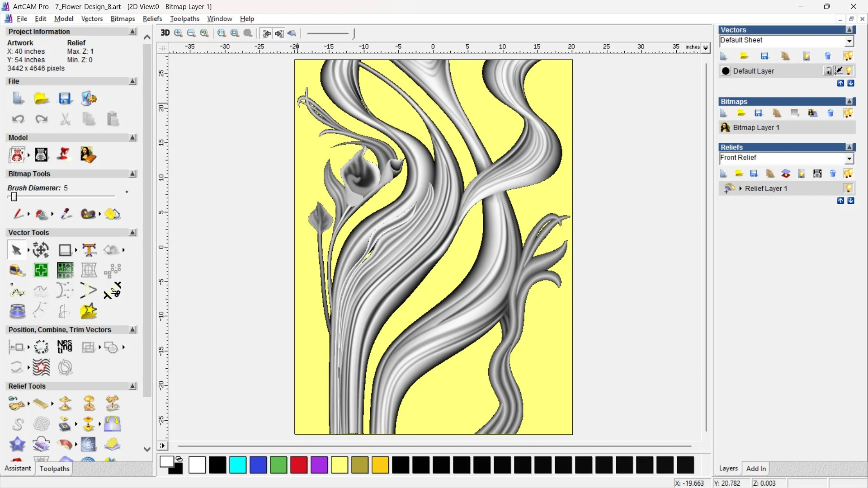Click the Add In button
Screen dimensions: 868x488
point(756,469)
